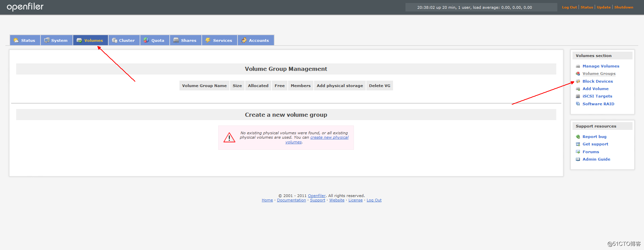The image size is (644, 250).
Task: Click the Get support link
Action: pyautogui.click(x=595, y=144)
